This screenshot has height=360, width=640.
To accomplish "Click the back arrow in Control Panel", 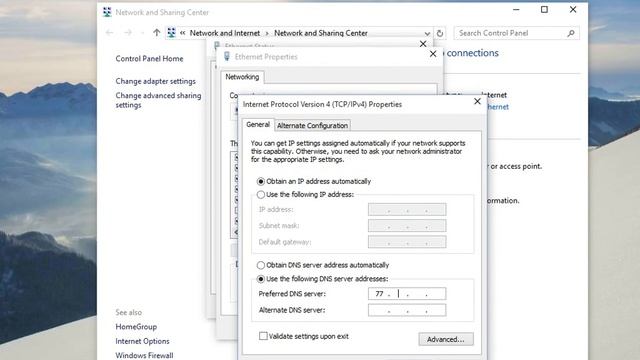I will [109, 33].
